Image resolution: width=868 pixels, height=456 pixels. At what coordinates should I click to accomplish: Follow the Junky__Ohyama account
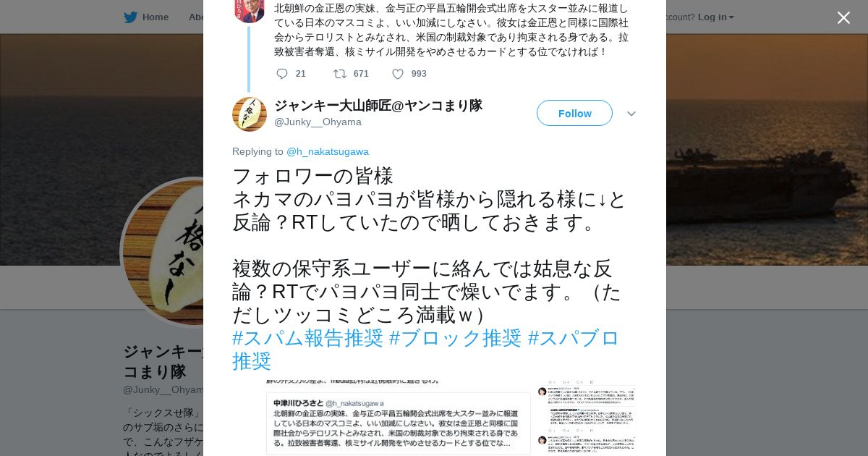pos(574,113)
